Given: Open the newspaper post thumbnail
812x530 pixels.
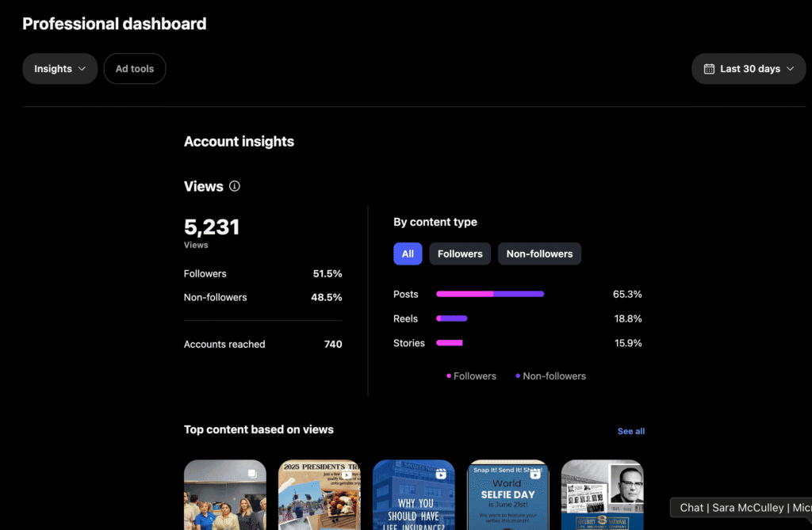Looking at the screenshot, I should coord(602,494).
